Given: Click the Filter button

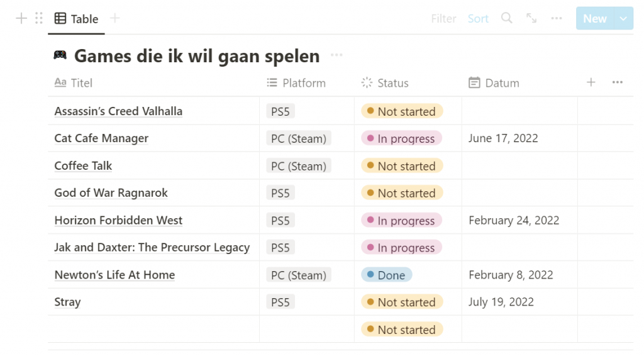Looking at the screenshot, I should [443, 18].
